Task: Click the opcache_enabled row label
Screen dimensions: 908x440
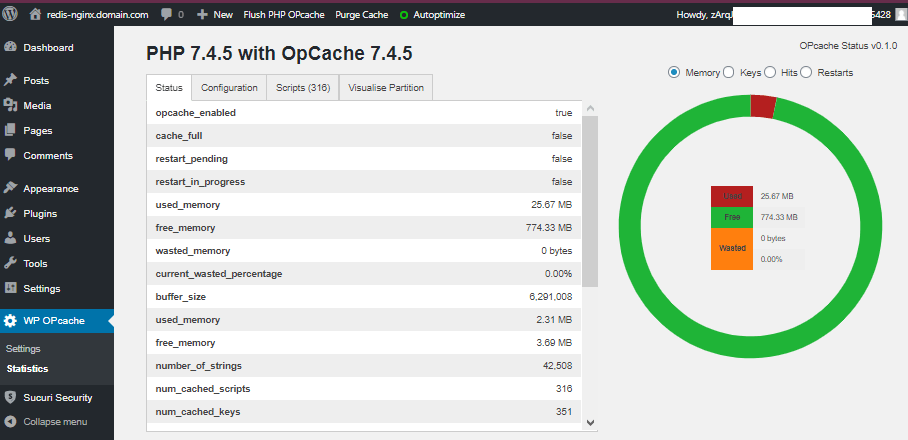Action: (x=196, y=113)
